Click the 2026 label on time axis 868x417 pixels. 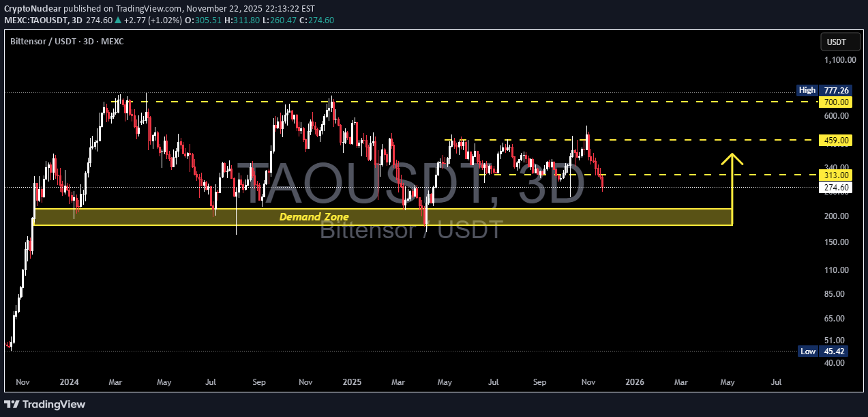[635, 383]
